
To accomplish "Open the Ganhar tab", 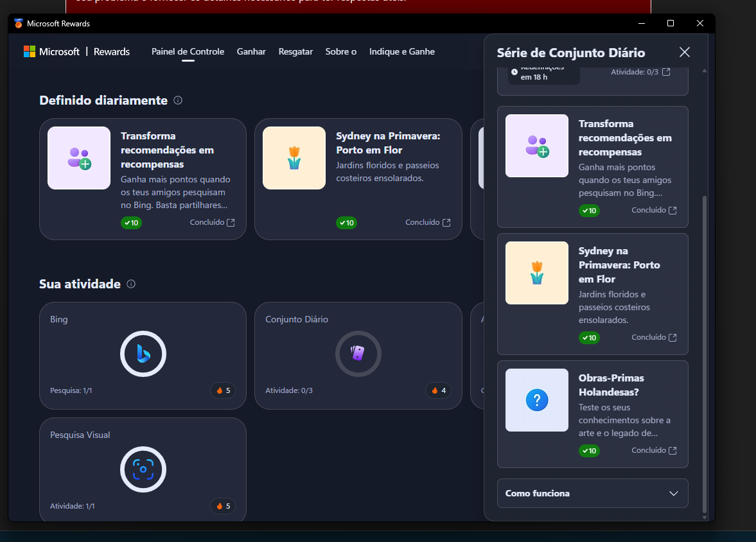I will (251, 51).
